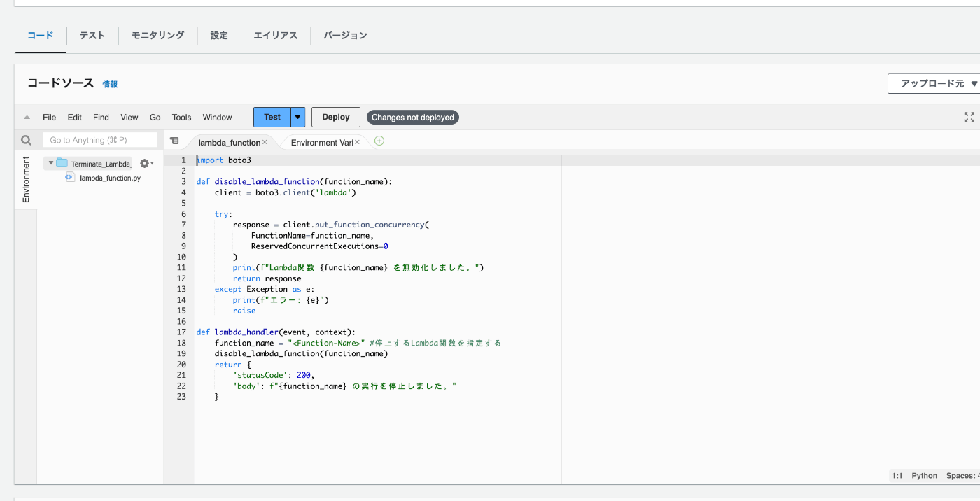Click 'statusCode': 200 line
Image resolution: width=980 pixels, height=501 pixels.
click(x=274, y=375)
